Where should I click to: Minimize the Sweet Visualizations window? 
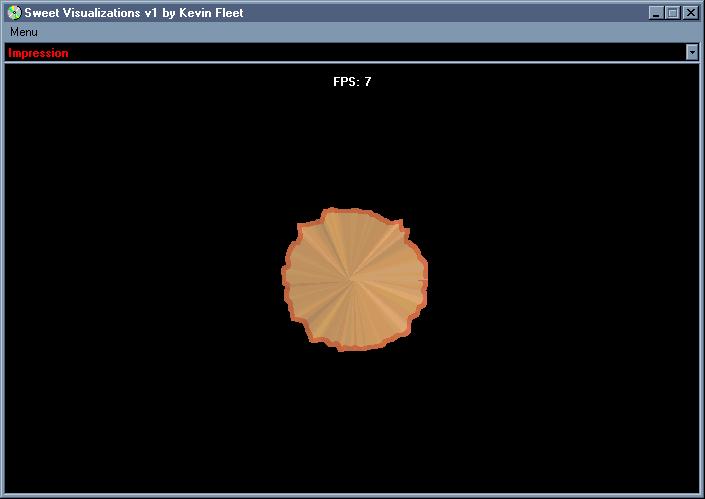click(656, 13)
